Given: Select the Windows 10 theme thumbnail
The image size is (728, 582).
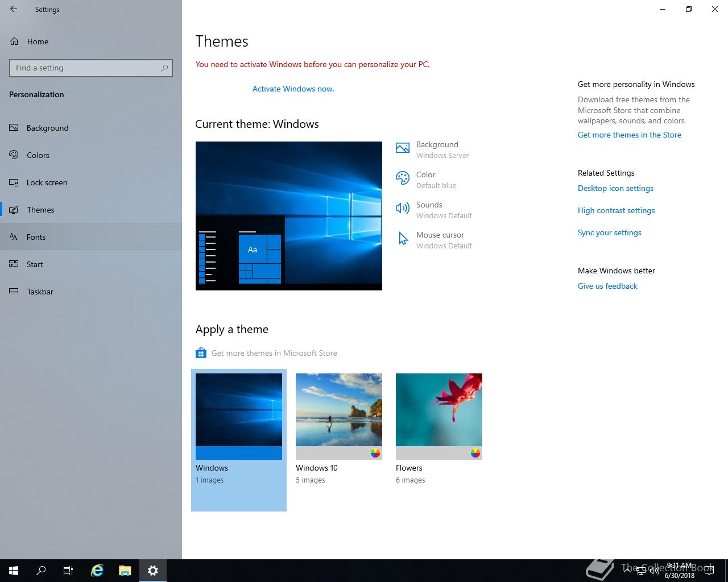Looking at the screenshot, I should pyautogui.click(x=339, y=417).
